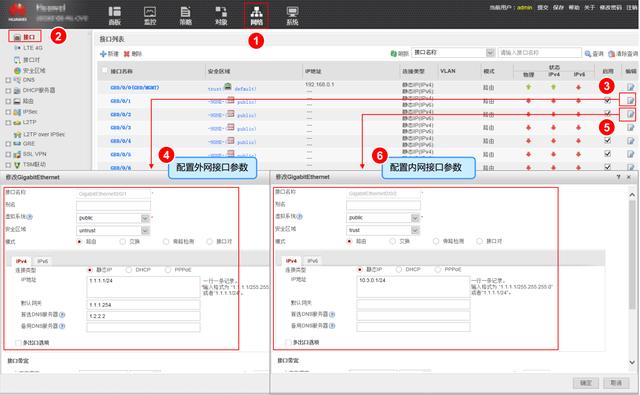Open 虚拟系统 public dropdown in right dialog

tap(415, 218)
